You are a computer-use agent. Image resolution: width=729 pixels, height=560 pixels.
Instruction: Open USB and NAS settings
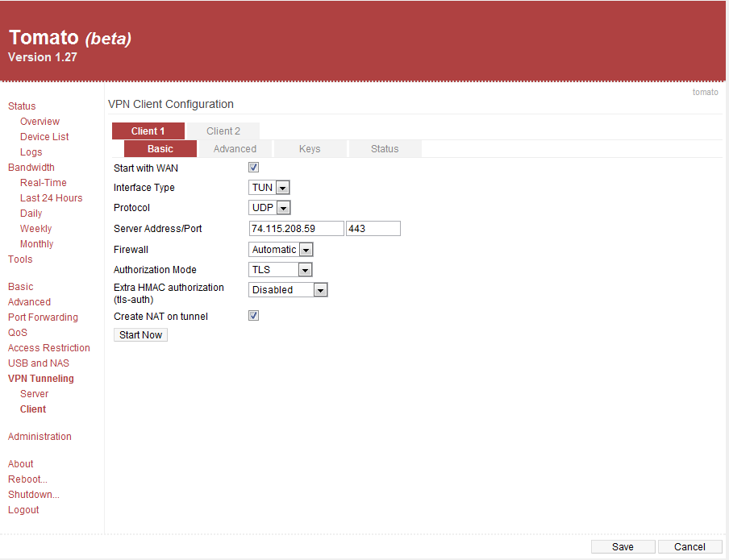point(39,363)
